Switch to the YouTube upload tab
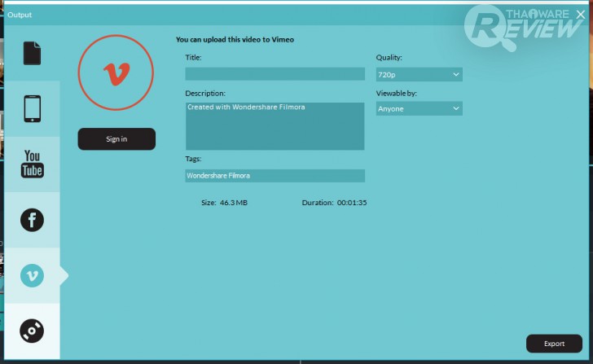 coord(32,164)
